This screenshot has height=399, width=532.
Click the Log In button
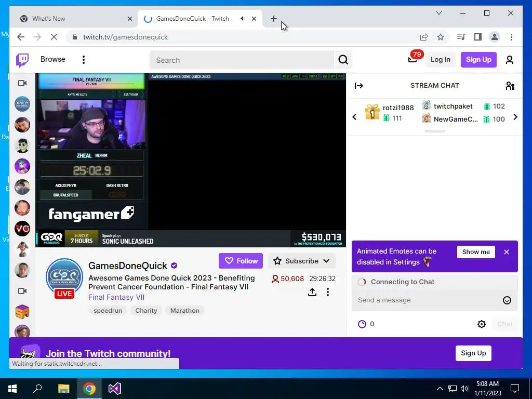pos(441,60)
